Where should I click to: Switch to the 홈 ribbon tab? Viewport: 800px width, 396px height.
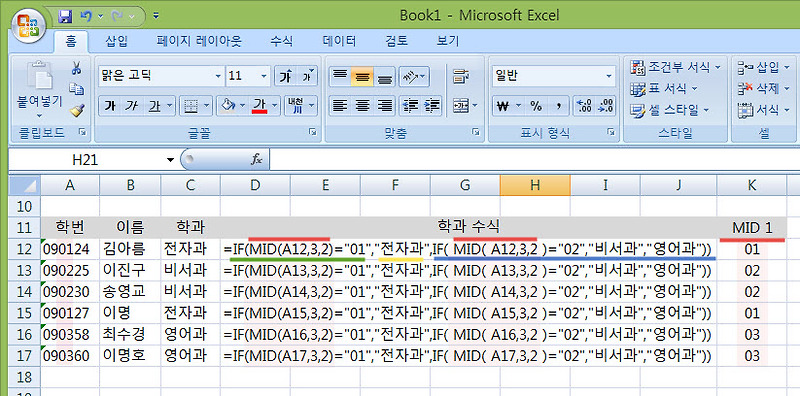(x=70, y=41)
